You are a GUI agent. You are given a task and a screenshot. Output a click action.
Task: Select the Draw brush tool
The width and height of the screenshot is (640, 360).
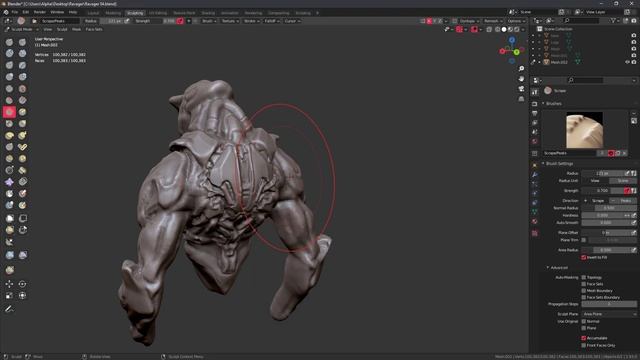(9, 42)
